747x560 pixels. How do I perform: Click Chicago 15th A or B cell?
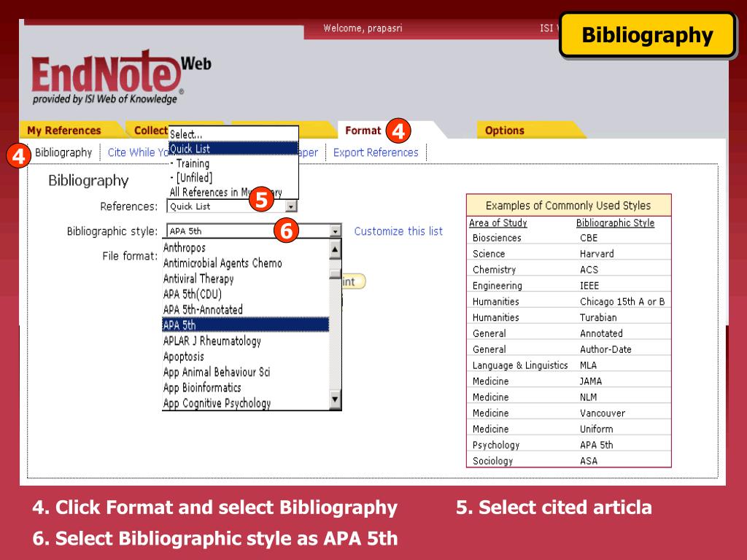pyautogui.click(x=622, y=301)
